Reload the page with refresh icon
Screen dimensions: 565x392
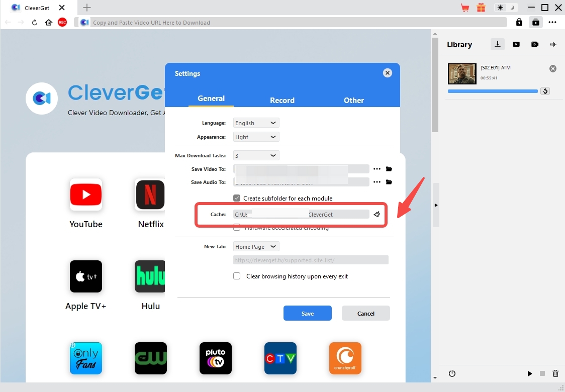pos(35,22)
